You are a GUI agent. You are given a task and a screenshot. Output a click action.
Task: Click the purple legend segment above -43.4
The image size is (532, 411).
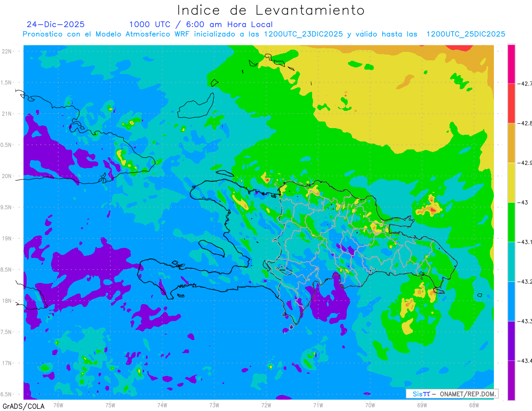(x=511, y=341)
